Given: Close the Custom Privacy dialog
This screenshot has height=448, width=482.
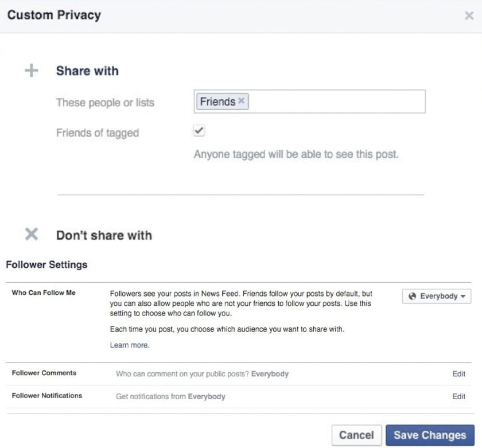Looking at the screenshot, I should pos(468,16).
